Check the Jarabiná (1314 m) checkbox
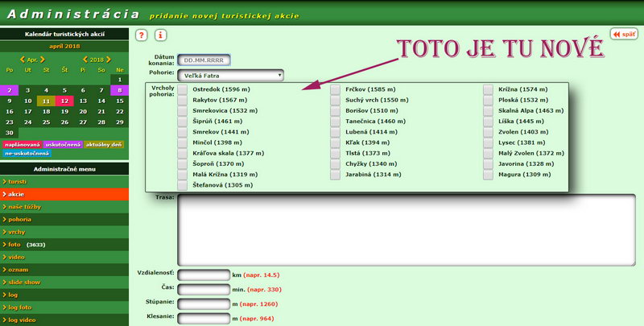 [335, 175]
